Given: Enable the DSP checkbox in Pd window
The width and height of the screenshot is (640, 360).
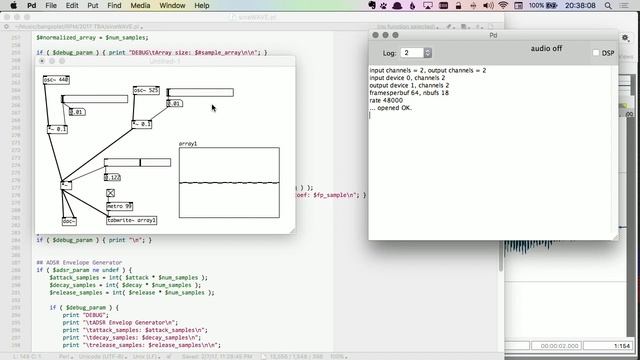Looking at the screenshot, I should point(596,53).
